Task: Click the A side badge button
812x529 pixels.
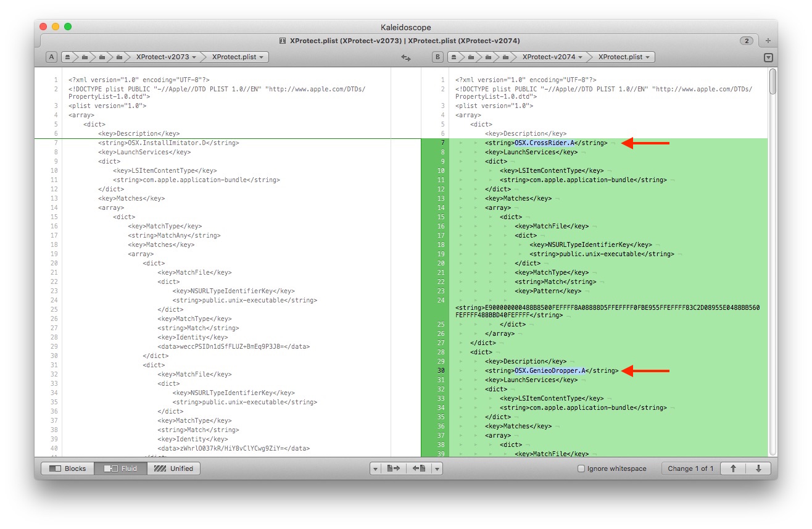Action: pos(52,57)
